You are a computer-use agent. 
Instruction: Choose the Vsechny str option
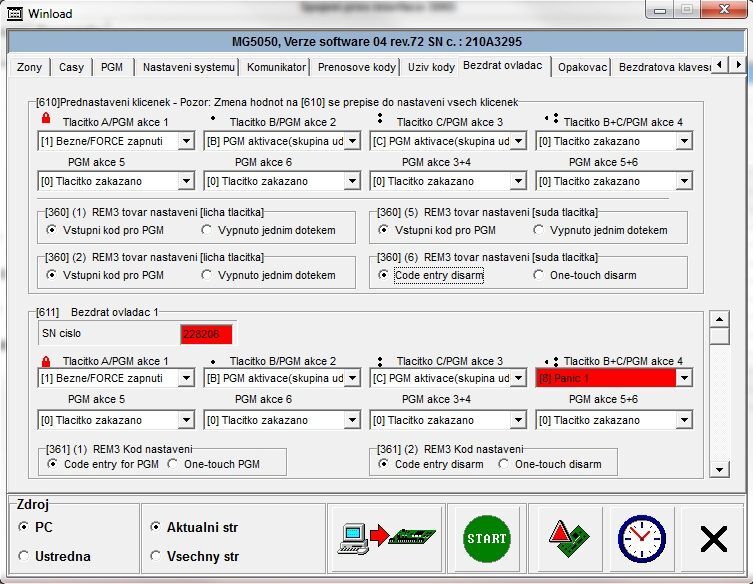pos(155,556)
